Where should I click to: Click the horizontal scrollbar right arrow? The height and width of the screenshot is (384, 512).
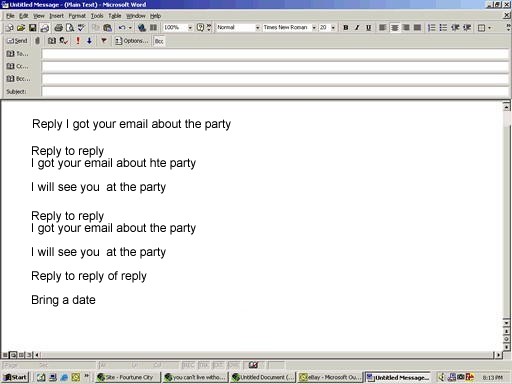(498, 355)
